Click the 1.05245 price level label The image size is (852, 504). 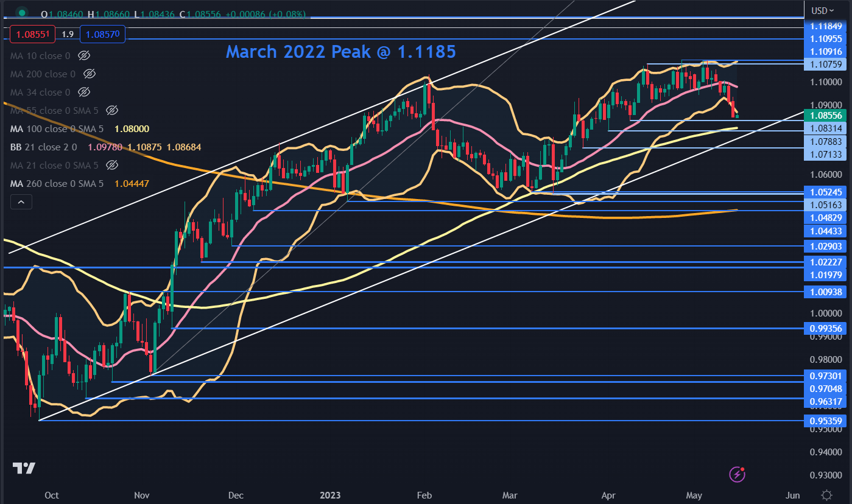825,192
